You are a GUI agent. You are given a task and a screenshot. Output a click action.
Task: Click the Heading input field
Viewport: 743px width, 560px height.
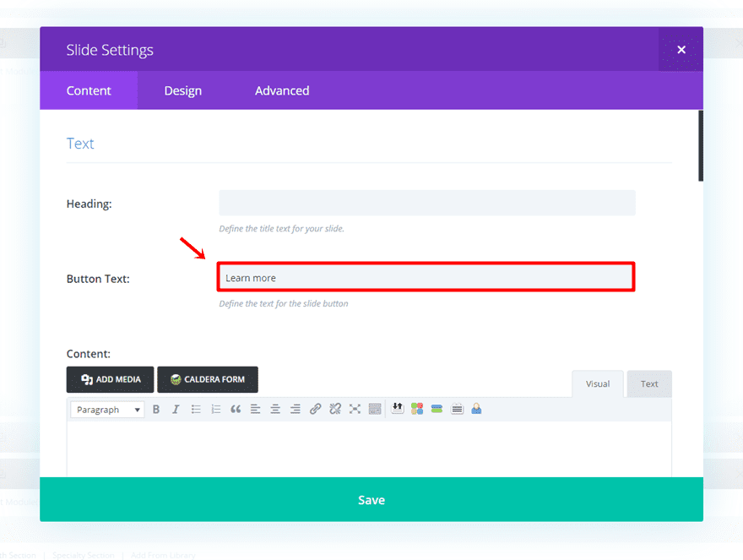(x=426, y=204)
